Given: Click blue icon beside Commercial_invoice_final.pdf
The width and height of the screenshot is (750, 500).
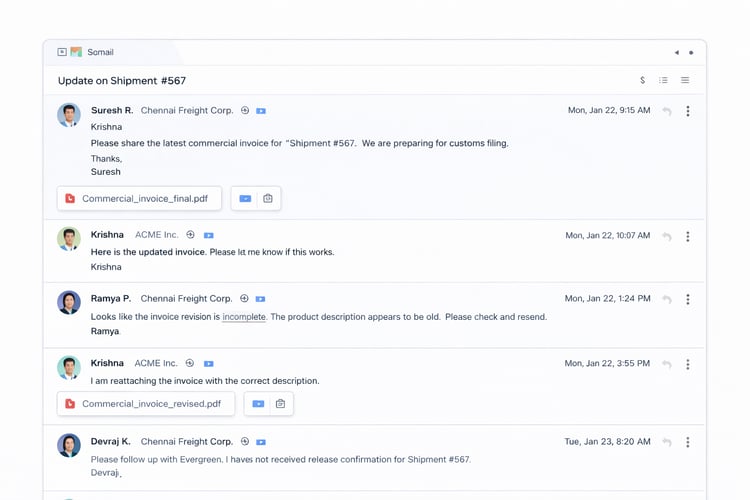Looking at the screenshot, I should point(245,198).
